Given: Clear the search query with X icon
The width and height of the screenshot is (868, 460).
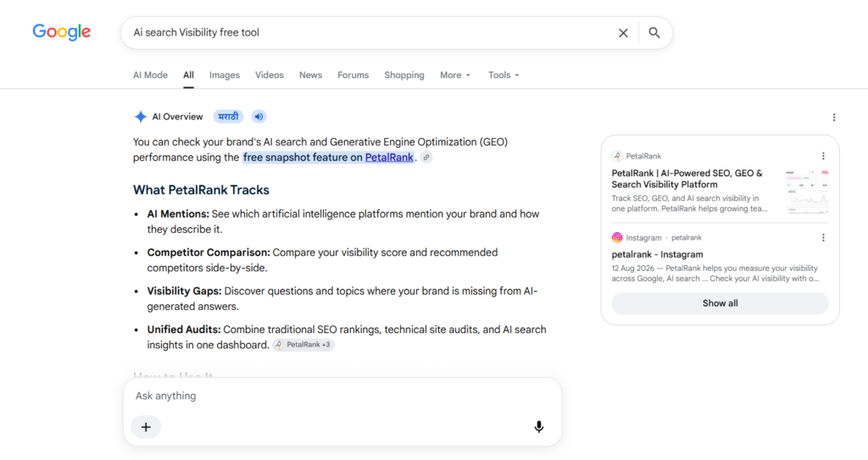Looking at the screenshot, I should point(623,33).
